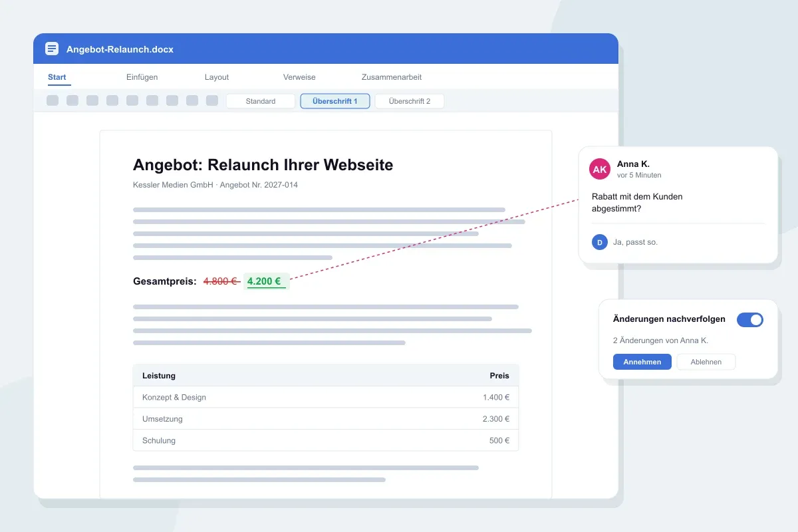
Task: Click the commenter name "Anna K."
Action: pos(633,164)
